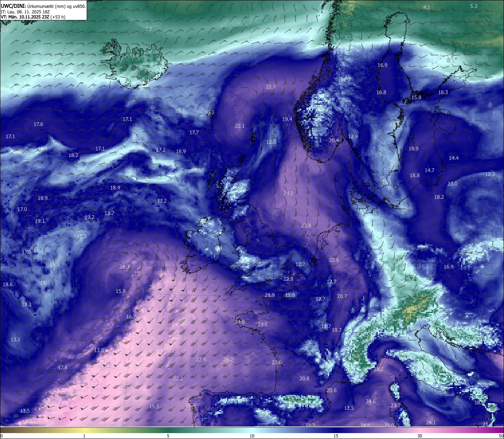Click the 7.2 value near Iceland
Viewport: 504px width, 439px height.
pos(148,29)
